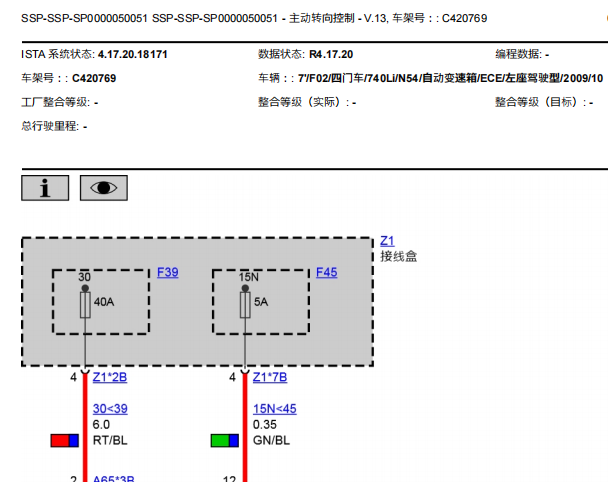This screenshot has width=608, height=482.
Task: Select the 6.0 wire size value
Action: 101,425
